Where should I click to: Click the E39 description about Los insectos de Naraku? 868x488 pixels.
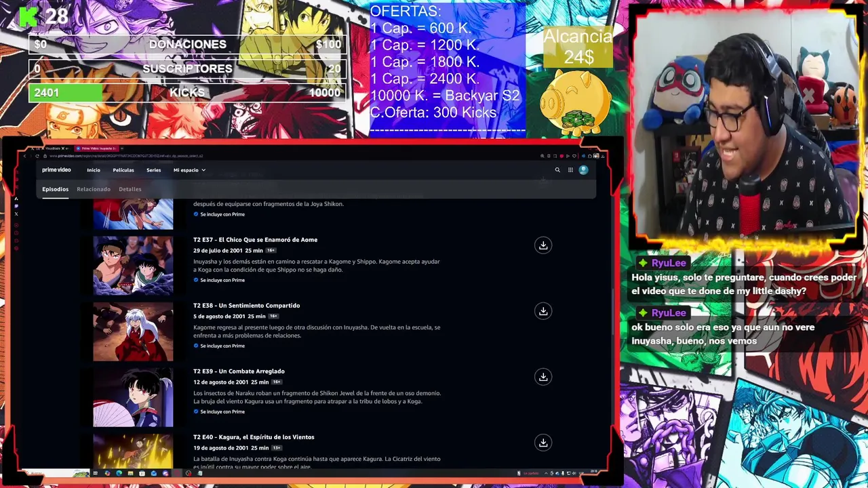click(317, 397)
